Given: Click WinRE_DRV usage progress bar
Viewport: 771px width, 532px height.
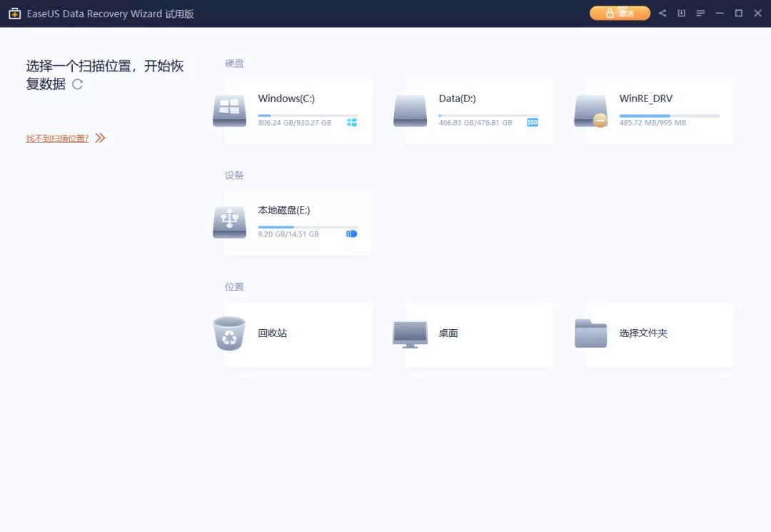Looking at the screenshot, I should [669, 116].
